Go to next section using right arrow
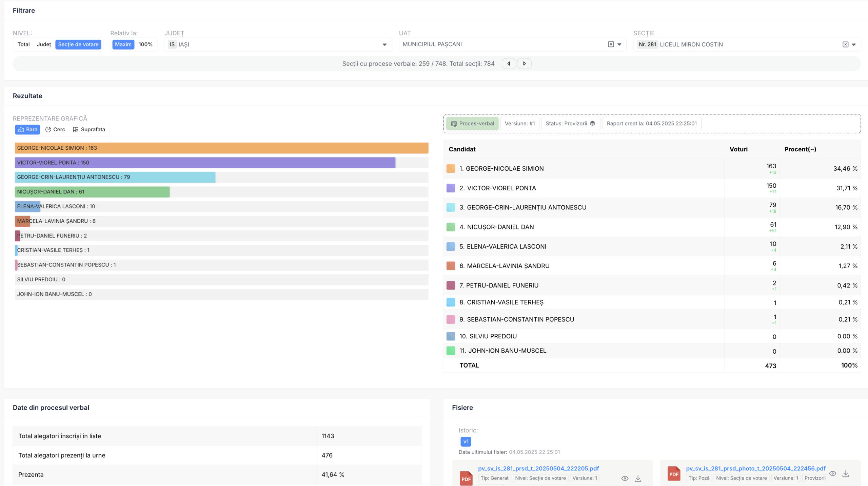The image size is (868, 486). (524, 63)
